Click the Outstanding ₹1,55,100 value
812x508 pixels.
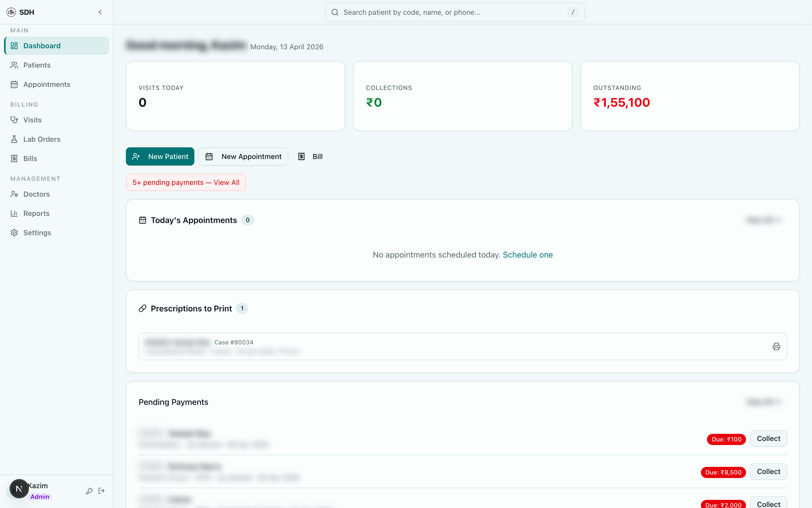click(621, 102)
